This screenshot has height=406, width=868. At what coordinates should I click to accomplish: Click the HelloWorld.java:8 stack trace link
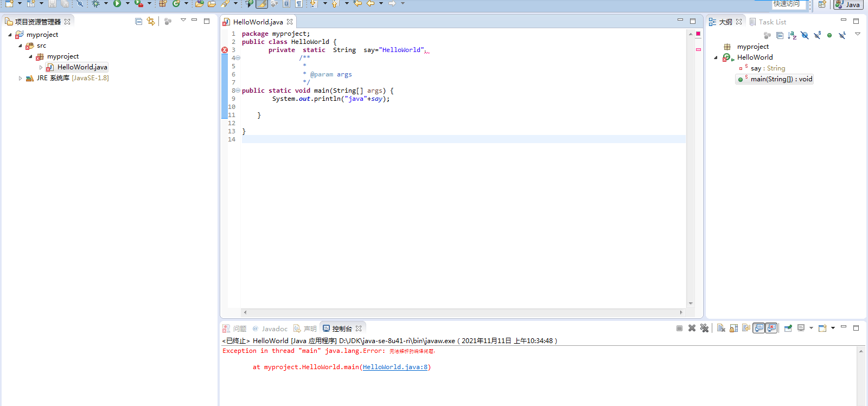coord(395,367)
